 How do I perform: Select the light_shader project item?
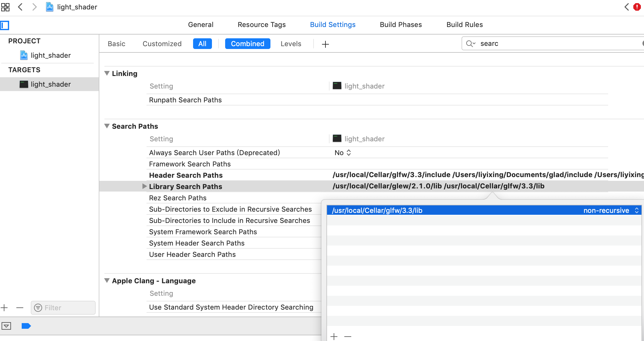(50, 55)
